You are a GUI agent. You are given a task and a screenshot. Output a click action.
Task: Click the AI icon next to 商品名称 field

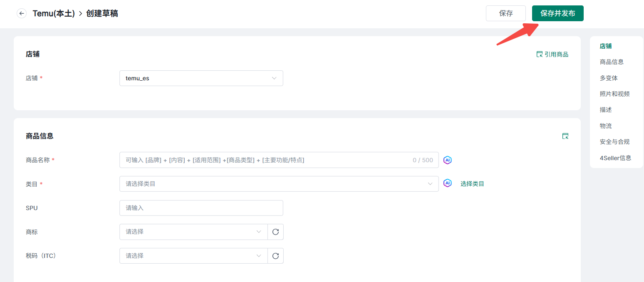447,160
